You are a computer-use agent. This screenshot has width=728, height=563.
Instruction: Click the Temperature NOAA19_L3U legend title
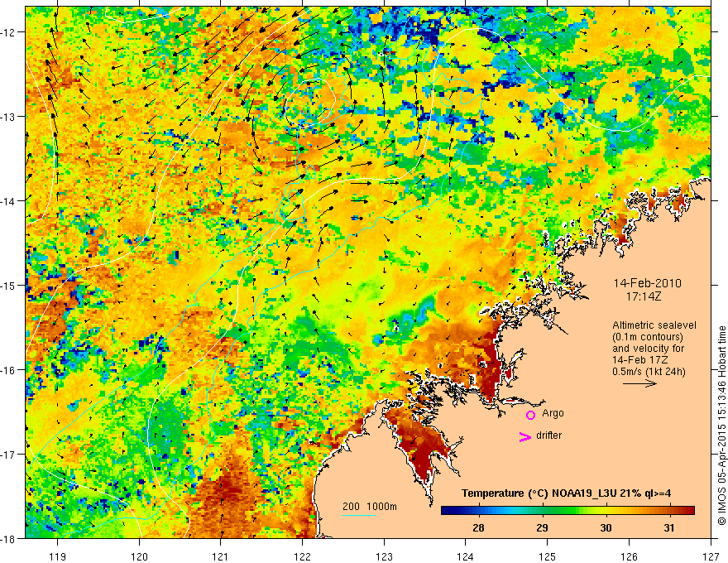pyautogui.click(x=566, y=493)
